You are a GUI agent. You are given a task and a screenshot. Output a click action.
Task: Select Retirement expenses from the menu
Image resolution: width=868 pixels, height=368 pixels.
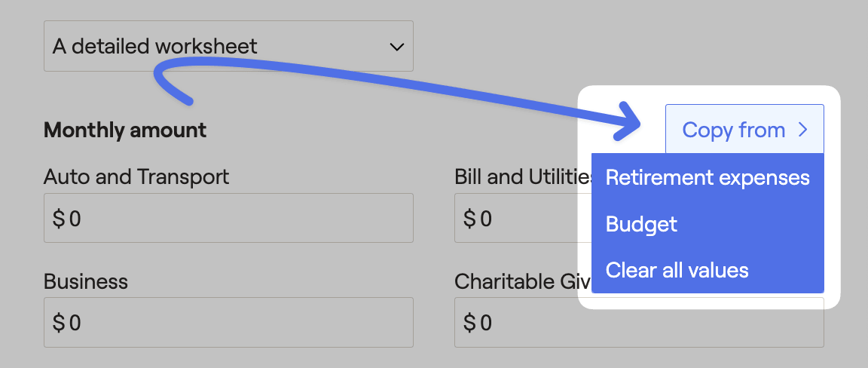(x=708, y=178)
